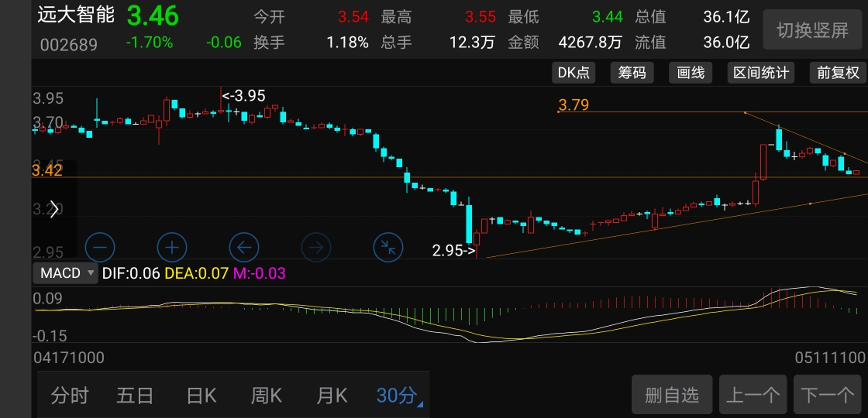Tap the 最低 value 3.44
The width and height of the screenshot is (868, 418).
608,16
